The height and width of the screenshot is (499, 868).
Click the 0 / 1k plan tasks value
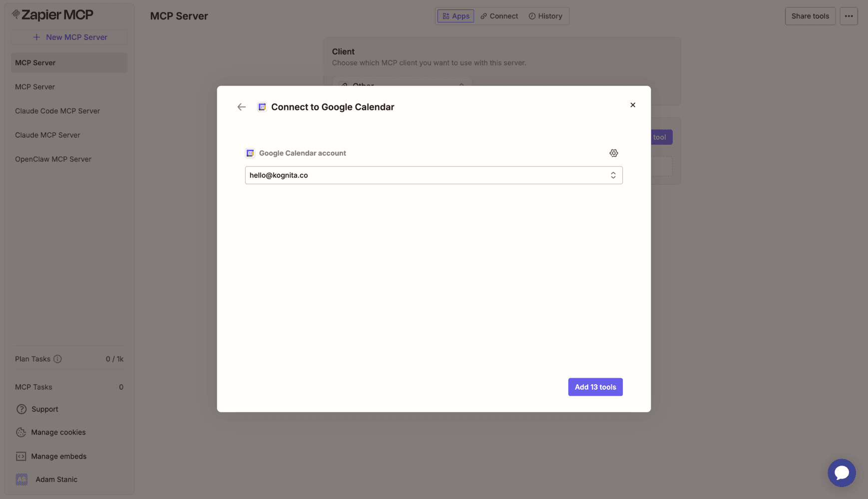pos(114,359)
